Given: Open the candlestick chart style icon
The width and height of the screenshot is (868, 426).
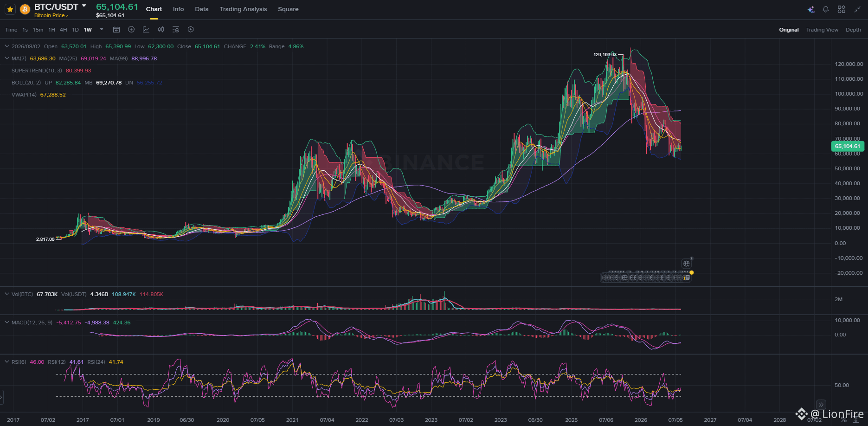Looking at the screenshot, I should (161, 30).
